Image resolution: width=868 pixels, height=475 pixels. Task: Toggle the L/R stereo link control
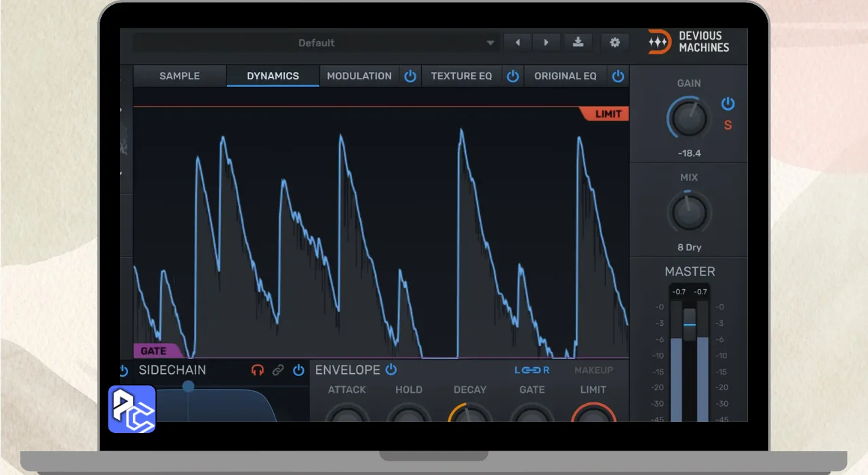(x=532, y=370)
